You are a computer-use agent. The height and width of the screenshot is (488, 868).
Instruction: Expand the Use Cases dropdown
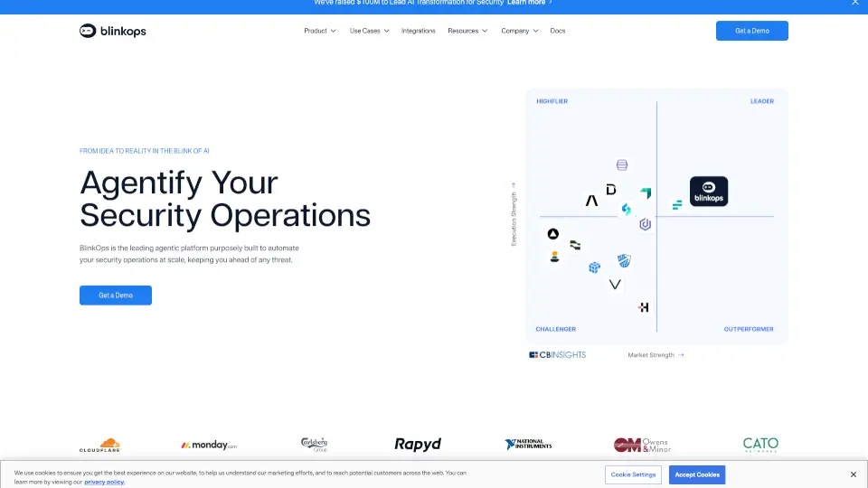click(369, 31)
